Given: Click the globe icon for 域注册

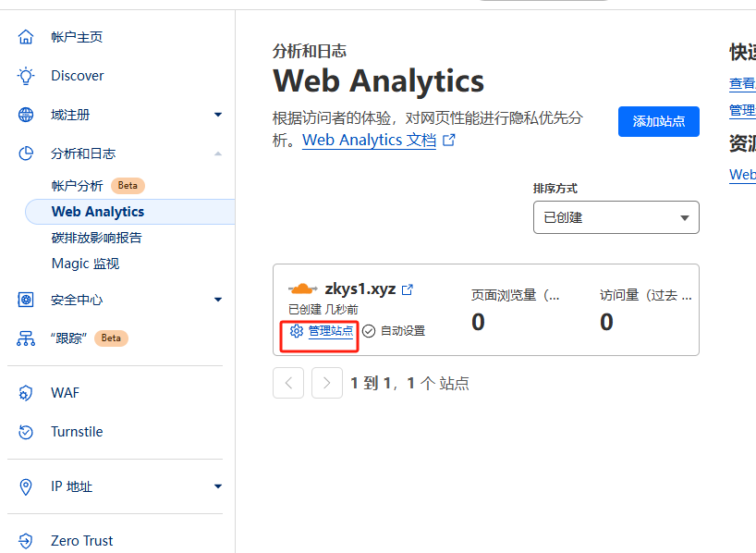Looking at the screenshot, I should coord(26,115).
